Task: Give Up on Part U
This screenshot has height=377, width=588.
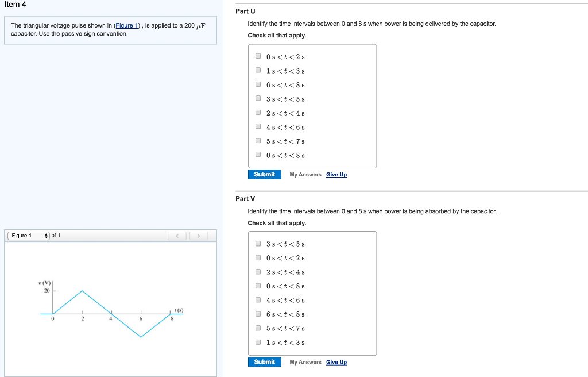Action: [x=336, y=174]
